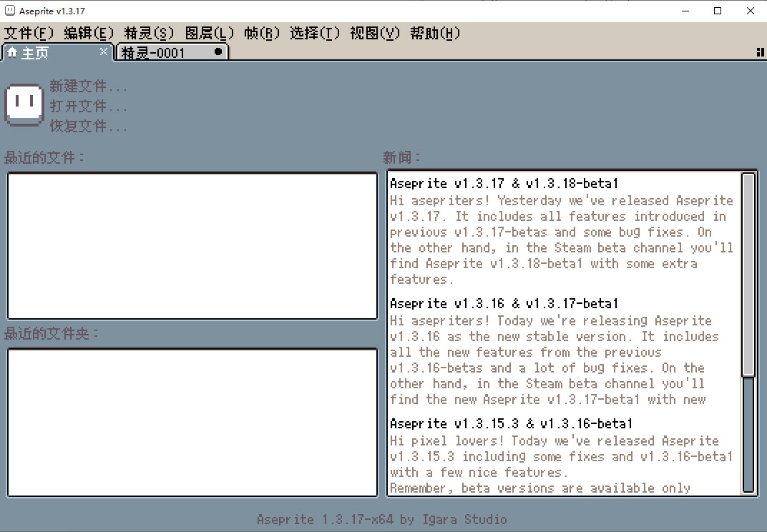Image resolution: width=767 pixels, height=532 pixels.
Task: Click the Aseprite 1.3.17-x64 by Igara Studio footer
Action: [382, 519]
